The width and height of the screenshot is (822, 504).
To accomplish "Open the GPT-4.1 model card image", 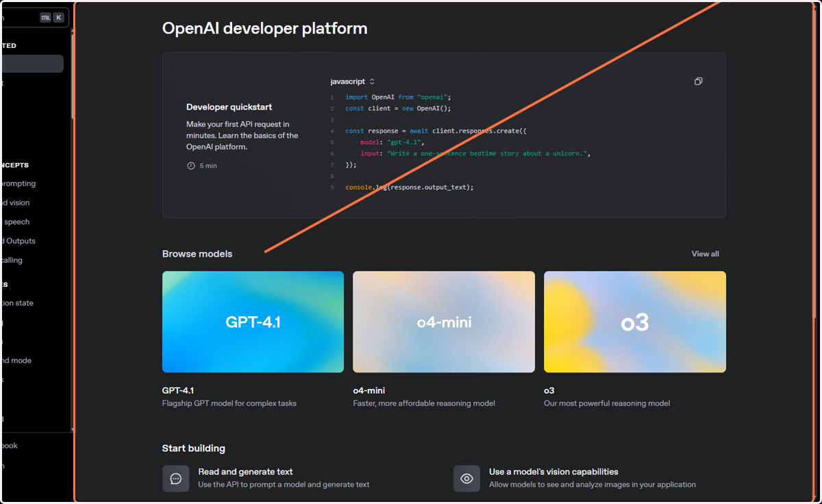I will click(253, 322).
